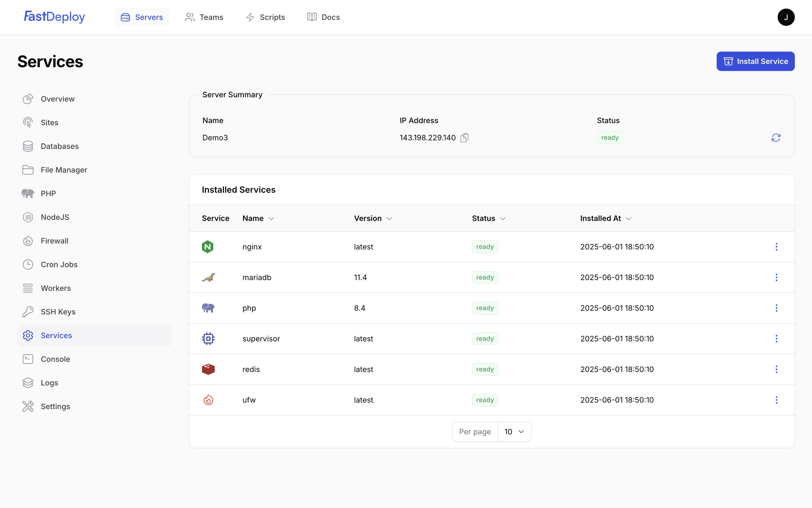Open actions menu for nginx row
Viewport: 812px width, 508px height.
[x=776, y=247]
